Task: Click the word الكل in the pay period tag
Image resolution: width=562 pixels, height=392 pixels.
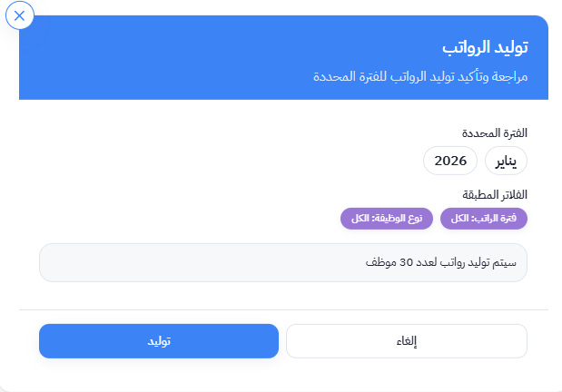Action: click(460, 219)
